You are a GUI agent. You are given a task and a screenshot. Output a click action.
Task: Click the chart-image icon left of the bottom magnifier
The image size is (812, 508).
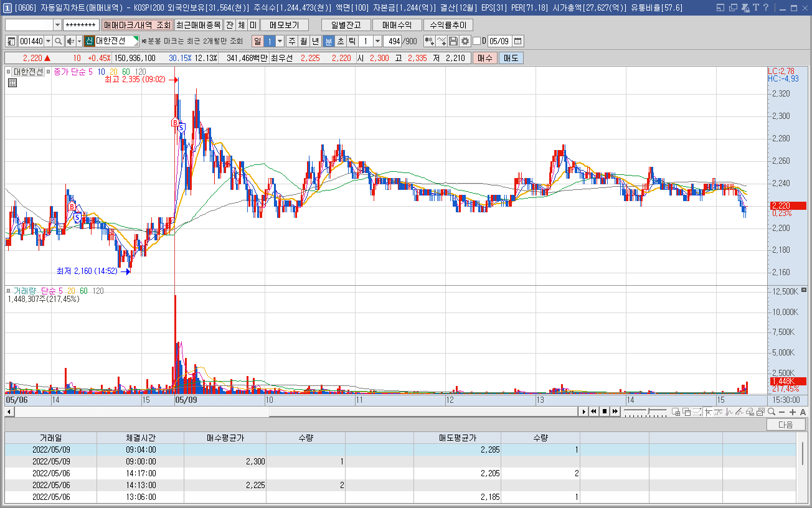[760, 412]
